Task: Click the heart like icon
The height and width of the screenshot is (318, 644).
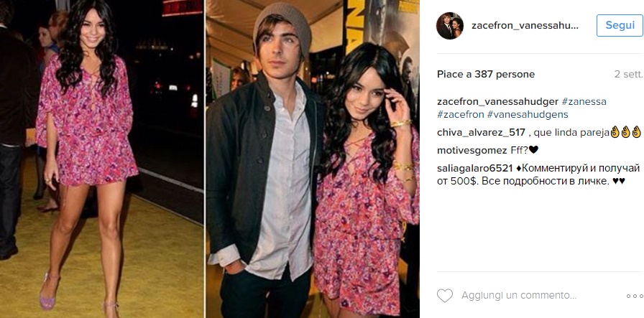Action: click(444, 296)
